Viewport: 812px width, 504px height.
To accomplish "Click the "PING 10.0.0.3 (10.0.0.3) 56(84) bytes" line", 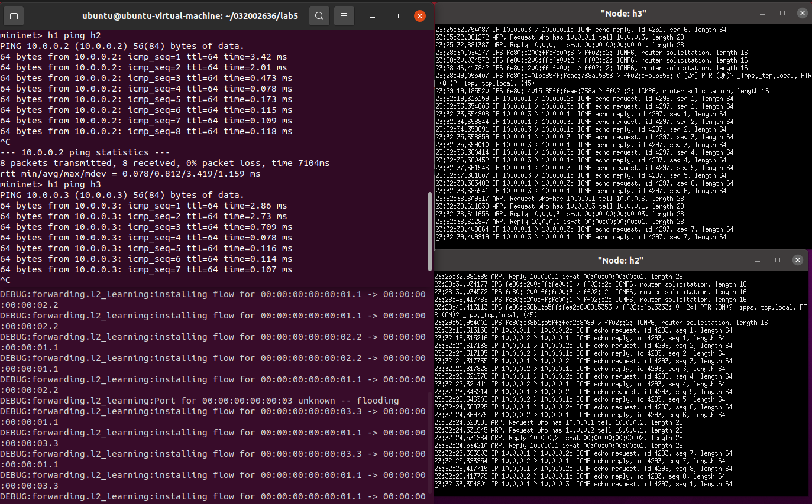I will click(122, 195).
